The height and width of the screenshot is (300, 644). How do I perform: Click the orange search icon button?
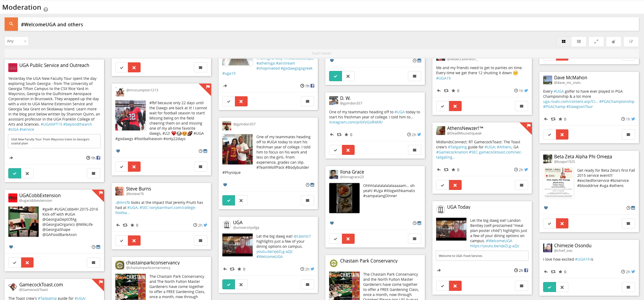(x=11, y=24)
